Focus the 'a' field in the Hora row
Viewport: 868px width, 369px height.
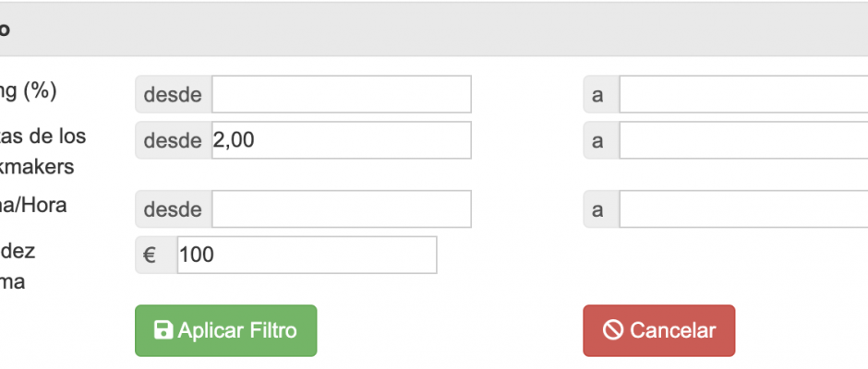click(742, 209)
